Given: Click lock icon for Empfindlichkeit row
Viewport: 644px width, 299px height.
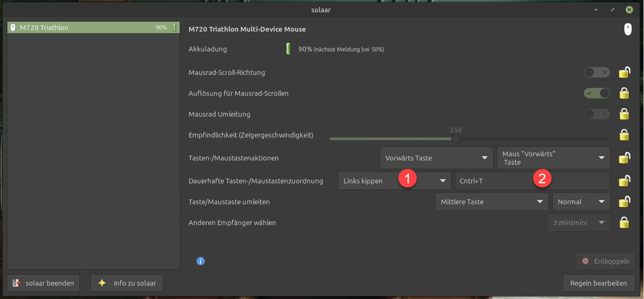Looking at the screenshot, I should click(624, 135).
